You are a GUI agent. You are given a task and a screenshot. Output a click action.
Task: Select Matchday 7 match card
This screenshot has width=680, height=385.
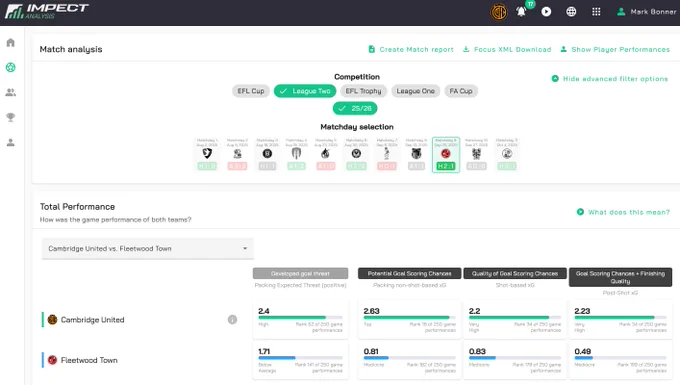(x=386, y=154)
